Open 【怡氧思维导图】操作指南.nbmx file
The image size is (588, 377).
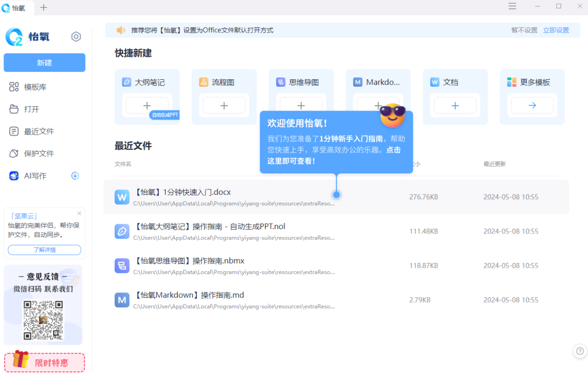click(x=189, y=260)
